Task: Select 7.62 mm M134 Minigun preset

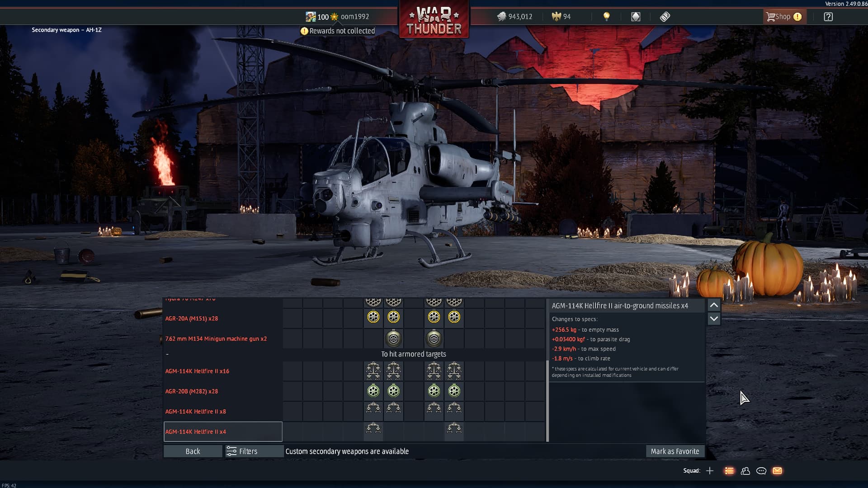Action: (x=216, y=339)
